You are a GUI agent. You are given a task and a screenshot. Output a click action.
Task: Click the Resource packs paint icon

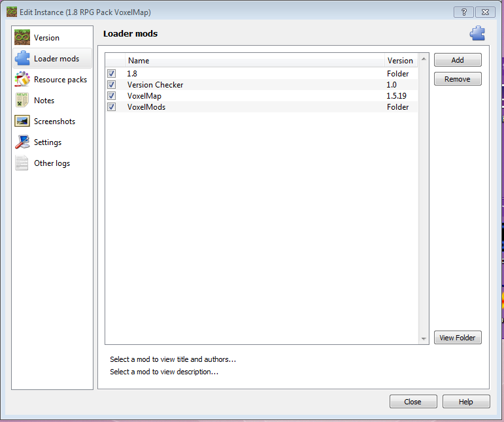tap(22, 80)
